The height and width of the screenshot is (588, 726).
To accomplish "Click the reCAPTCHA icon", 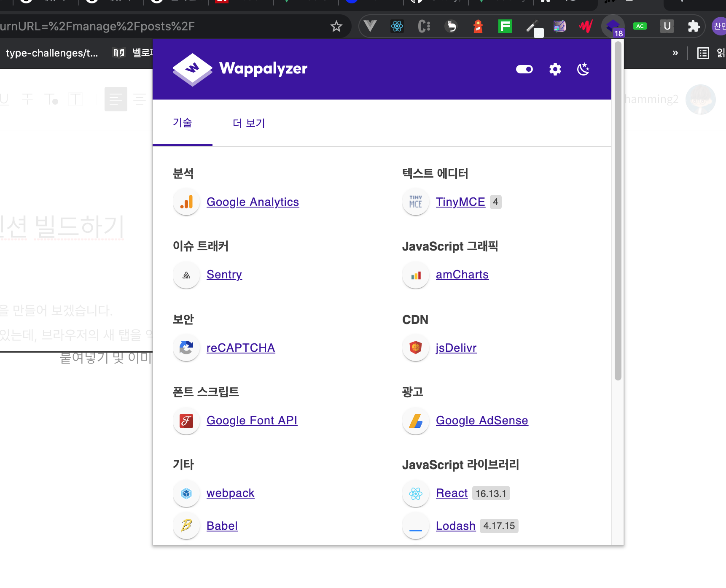I will tap(186, 348).
